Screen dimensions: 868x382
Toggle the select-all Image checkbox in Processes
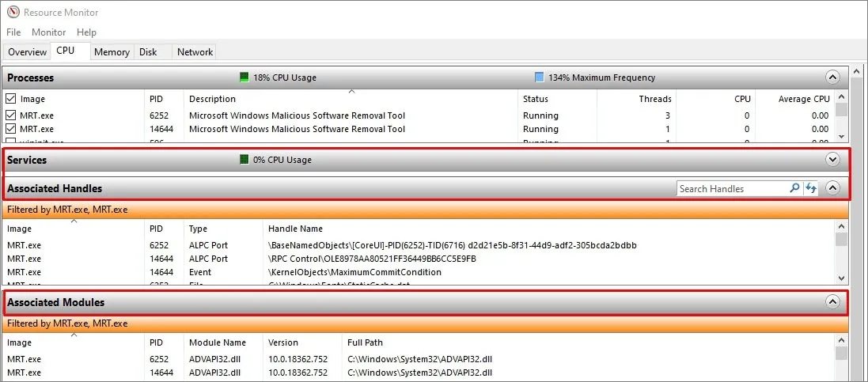point(10,99)
